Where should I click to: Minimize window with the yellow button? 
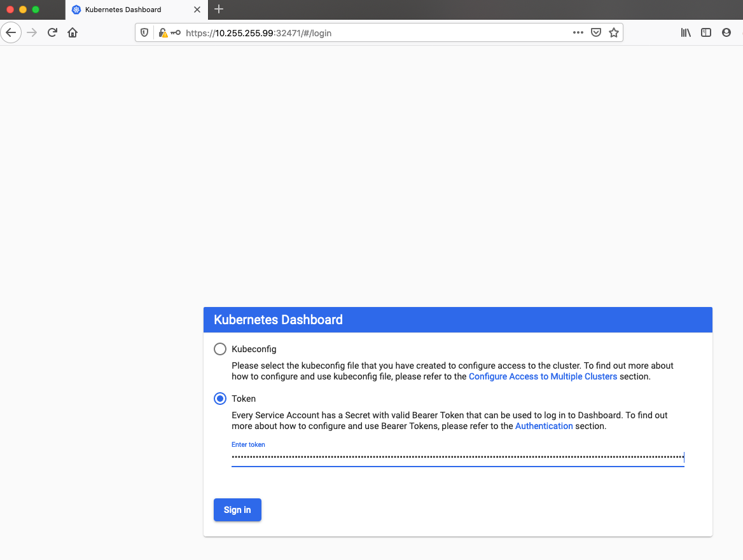[23, 10]
